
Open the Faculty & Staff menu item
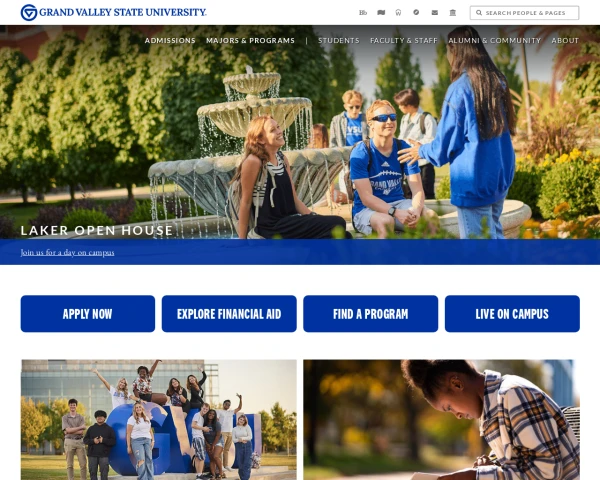click(404, 40)
